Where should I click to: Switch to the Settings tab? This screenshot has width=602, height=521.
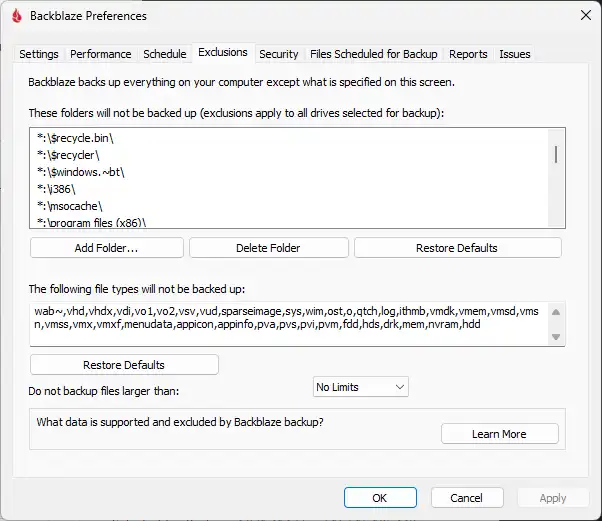click(x=39, y=54)
